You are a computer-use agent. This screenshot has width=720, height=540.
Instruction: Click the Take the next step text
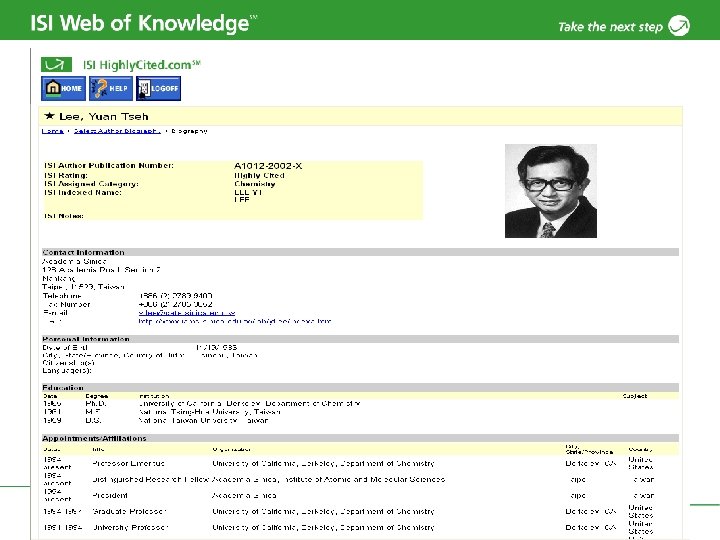coord(610,27)
